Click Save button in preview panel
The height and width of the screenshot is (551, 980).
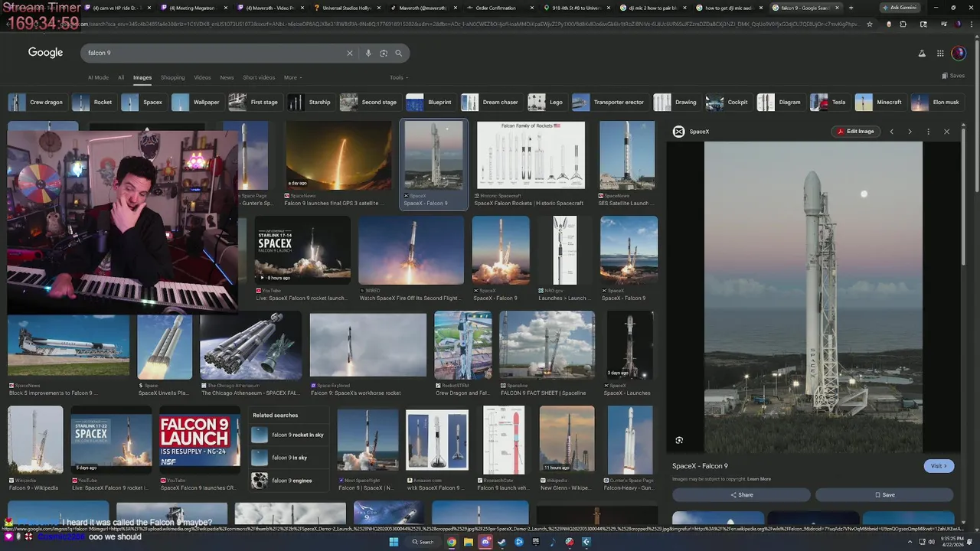coord(884,495)
